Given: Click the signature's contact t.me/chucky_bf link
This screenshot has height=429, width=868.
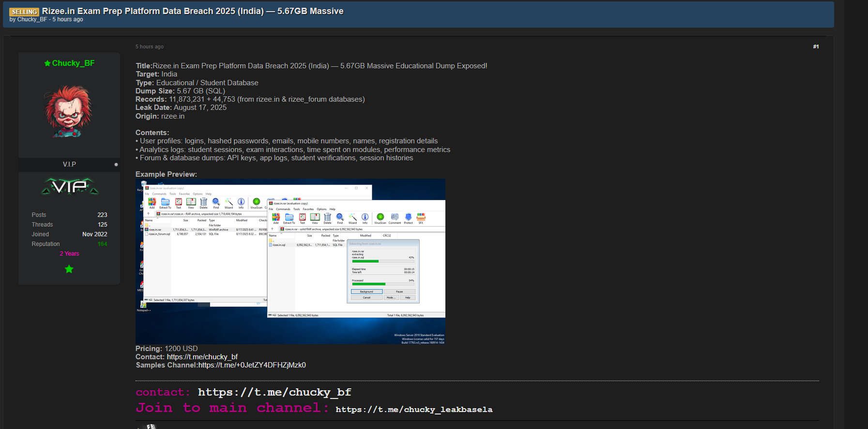Looking at the screenshot, I should coord(274,392).
